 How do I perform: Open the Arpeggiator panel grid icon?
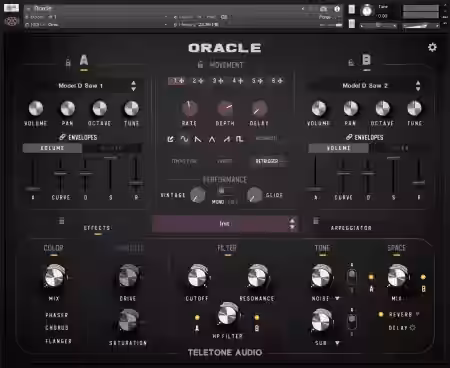tap(316, 221)
